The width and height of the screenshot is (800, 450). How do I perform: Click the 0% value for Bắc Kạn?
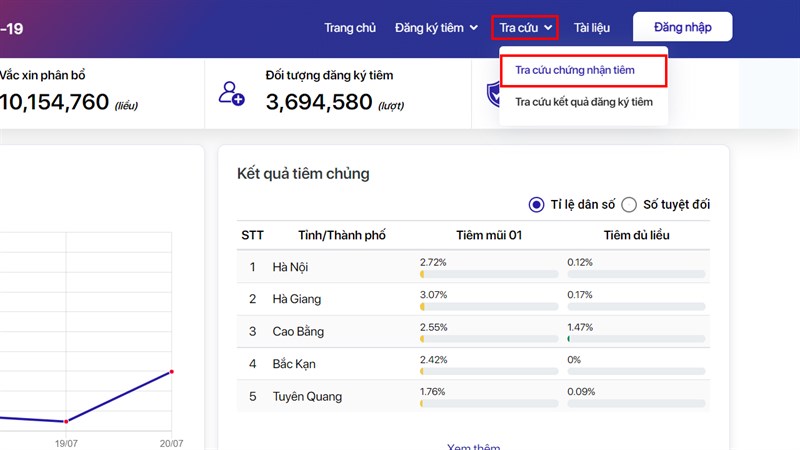574,360
